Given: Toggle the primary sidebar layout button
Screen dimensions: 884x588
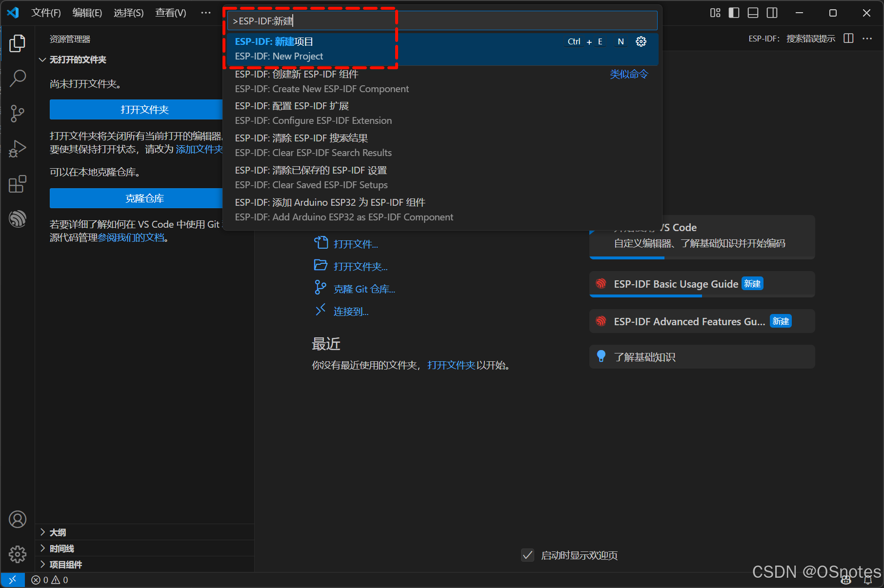Looking at the screenshot, I should pos(734,13).
